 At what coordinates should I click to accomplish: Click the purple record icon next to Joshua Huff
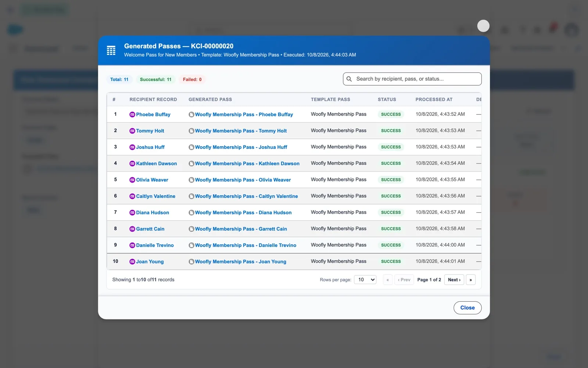coord(132,147)
